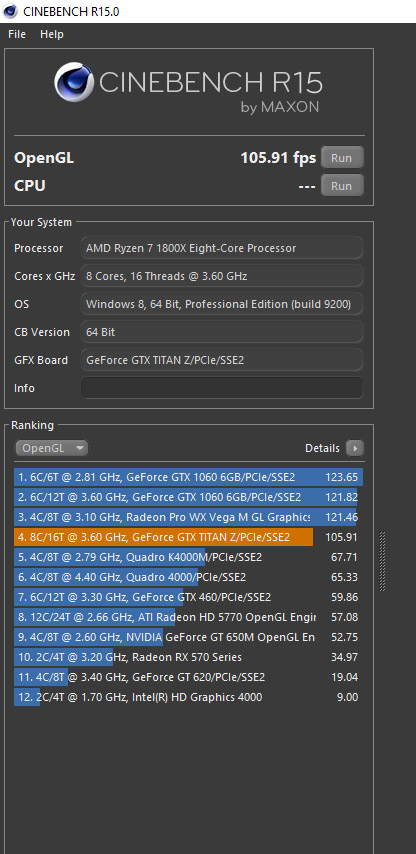Click the panel divider grip handle
This screenshot has height=854, width=416.
pyautogui.click(x=382, y=561)
